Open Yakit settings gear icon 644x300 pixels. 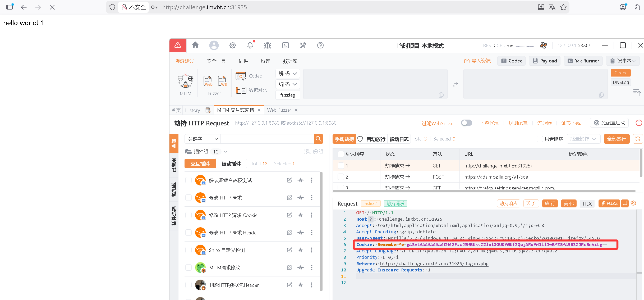(x=232, y=45)
